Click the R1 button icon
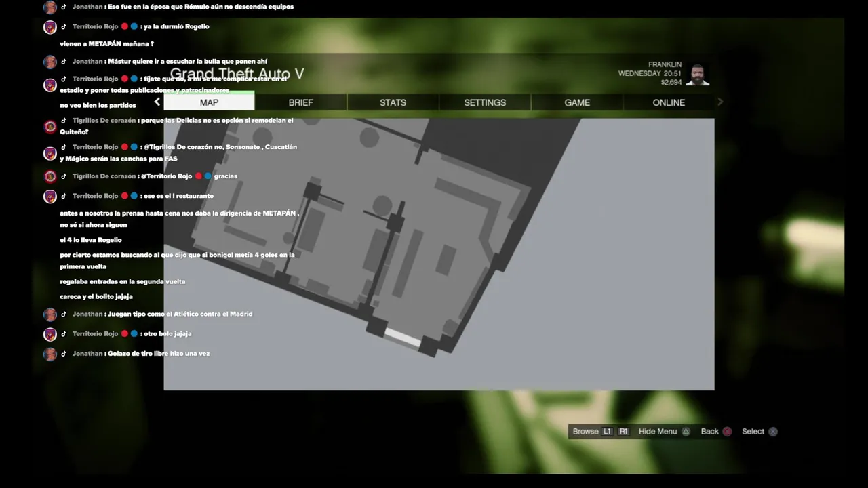 (x=623, y=432)
